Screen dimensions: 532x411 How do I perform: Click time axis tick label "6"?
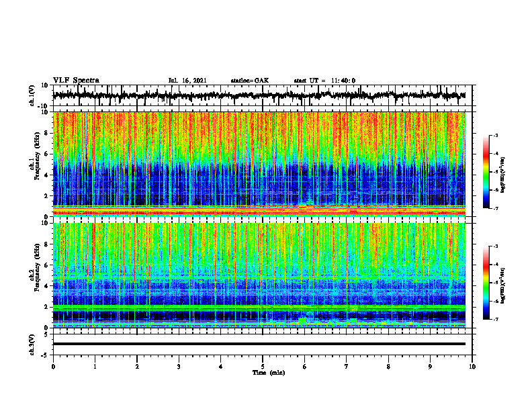coord(305,367)
